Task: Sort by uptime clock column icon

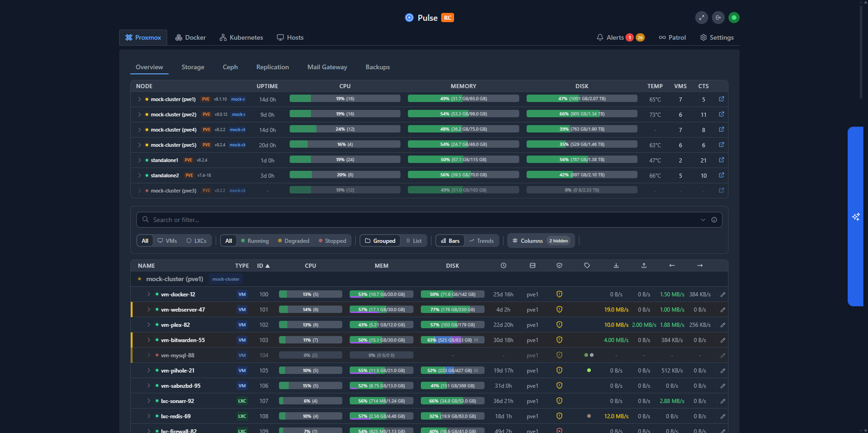Action: [x=504, y=265]
